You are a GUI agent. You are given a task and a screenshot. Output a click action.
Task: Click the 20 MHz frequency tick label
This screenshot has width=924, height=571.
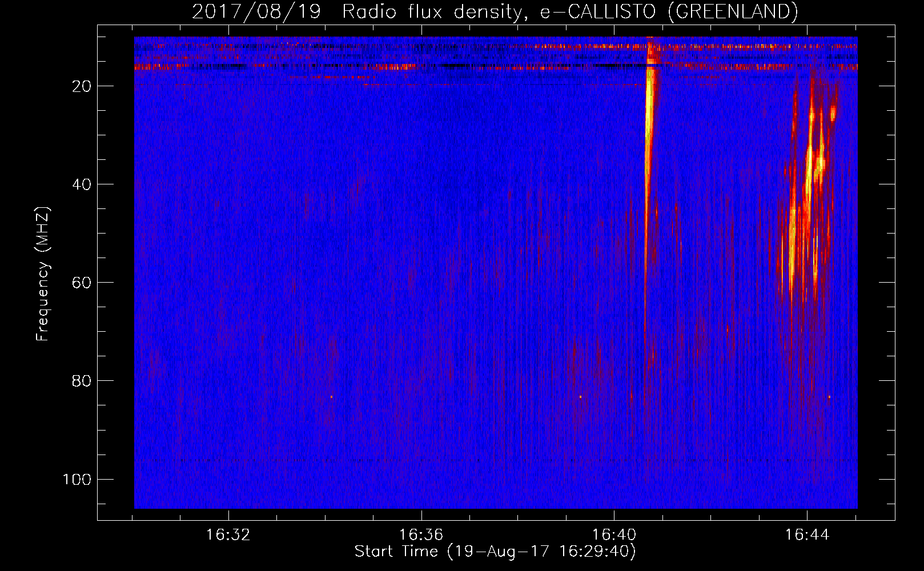point(82,86)
